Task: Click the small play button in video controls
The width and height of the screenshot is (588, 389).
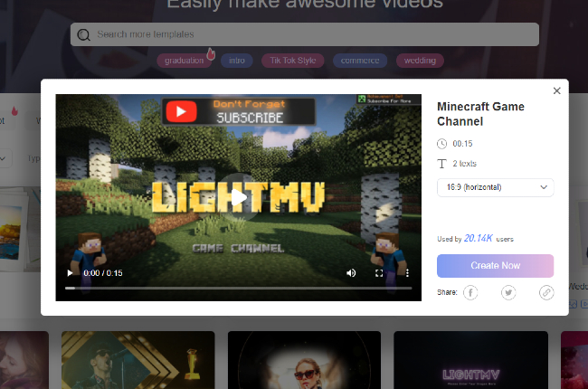Action: point(71,273)
